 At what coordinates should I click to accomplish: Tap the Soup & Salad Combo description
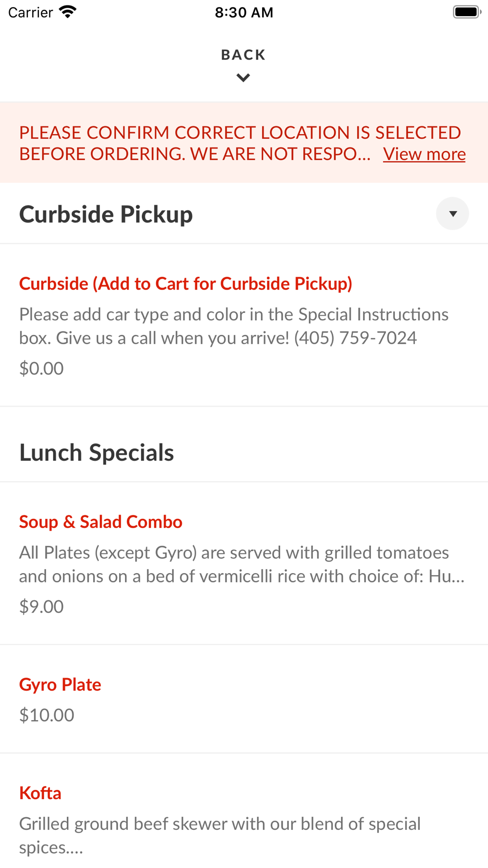click(242, 564)
